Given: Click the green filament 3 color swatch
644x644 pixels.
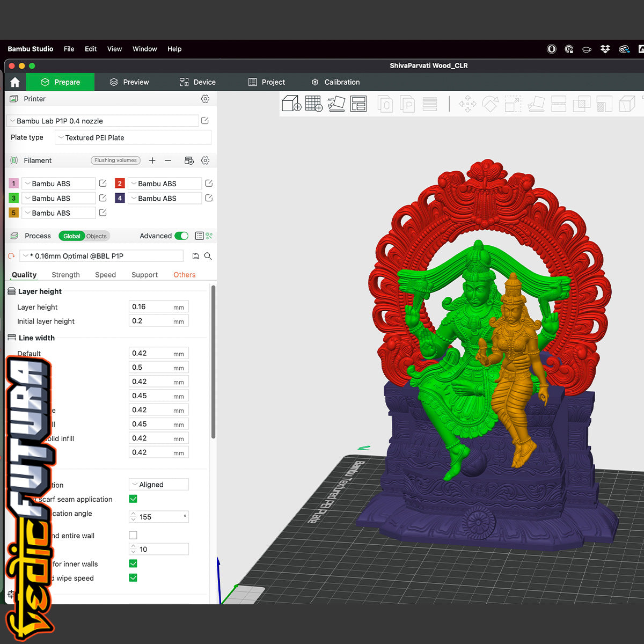Looking at the screenshot, I should coord(14,198).
